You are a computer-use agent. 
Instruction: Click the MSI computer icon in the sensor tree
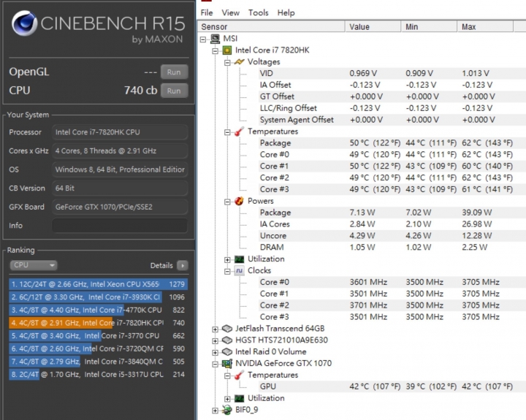[215, 39]
